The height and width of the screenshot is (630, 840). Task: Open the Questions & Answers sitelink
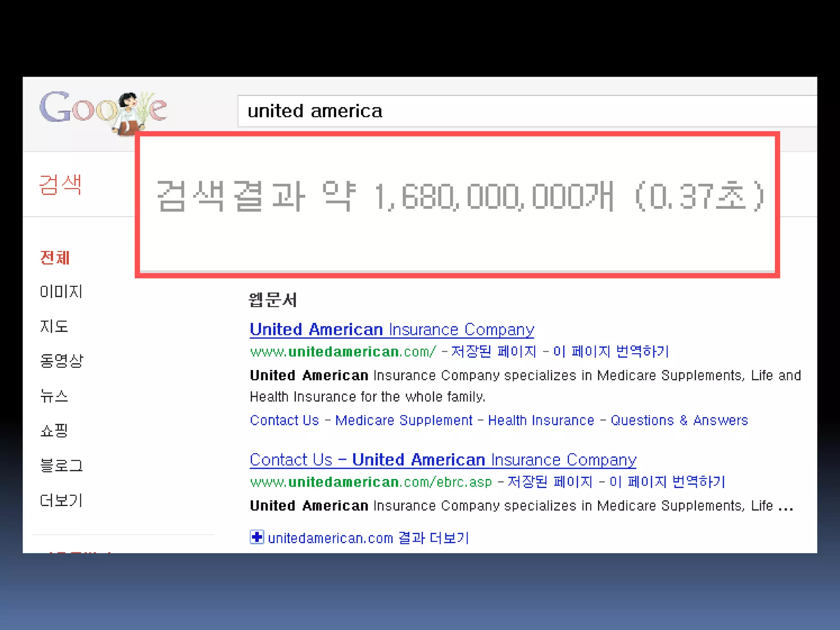click(679, 420)
